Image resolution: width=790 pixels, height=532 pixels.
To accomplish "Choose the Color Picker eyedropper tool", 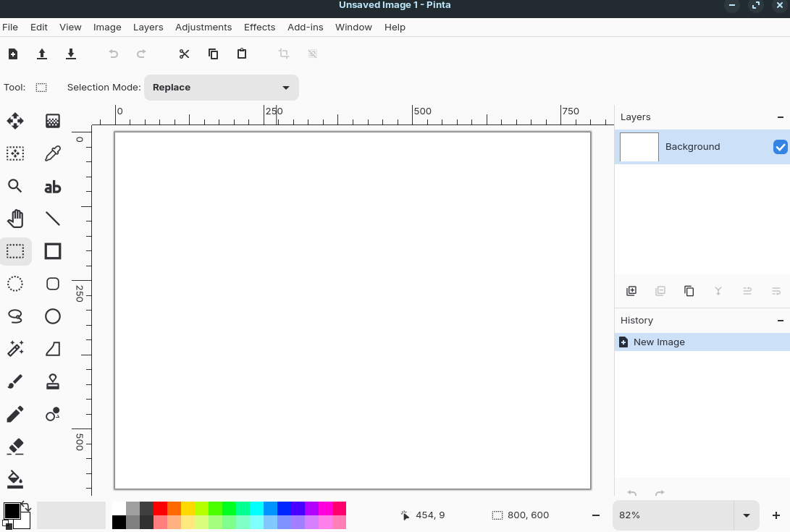I will (53, 153).
